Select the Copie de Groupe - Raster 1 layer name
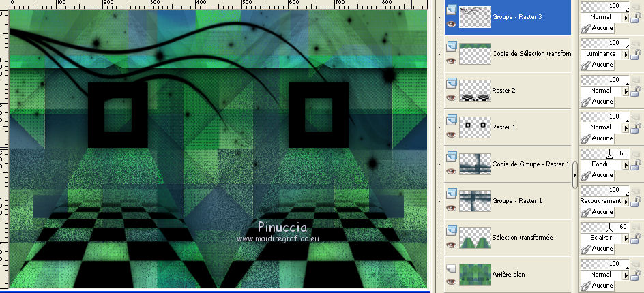This screenshot has width=644, height=293. tap(531, 164)
